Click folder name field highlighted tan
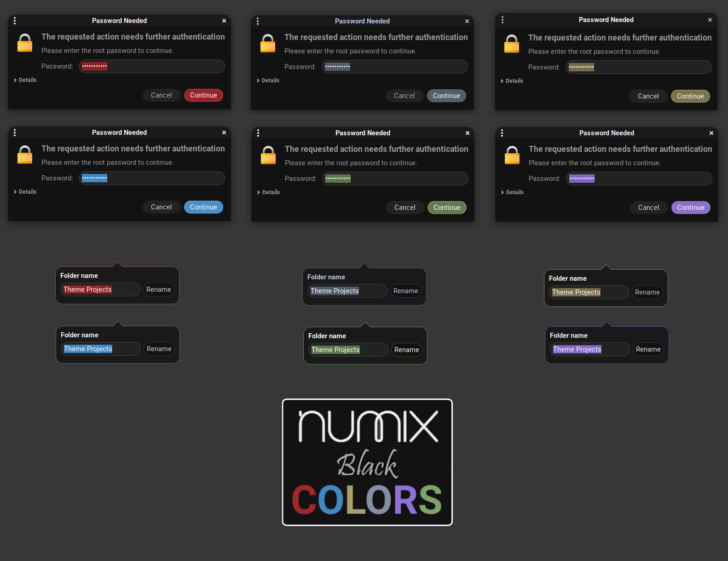The width and height of the screenshot is (728, 561). [589, 292]
